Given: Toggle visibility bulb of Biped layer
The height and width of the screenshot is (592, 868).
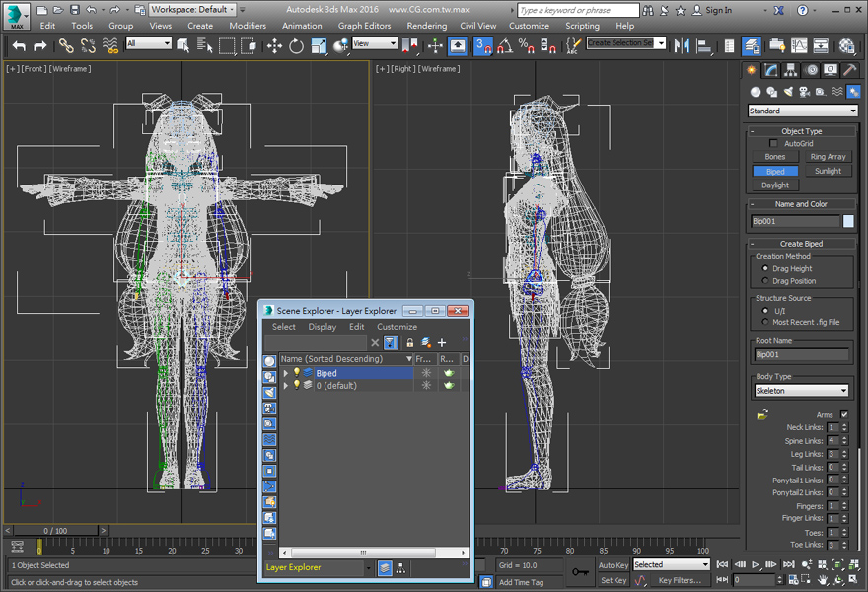Looking at the screenshot, I should tap(297, 373).
